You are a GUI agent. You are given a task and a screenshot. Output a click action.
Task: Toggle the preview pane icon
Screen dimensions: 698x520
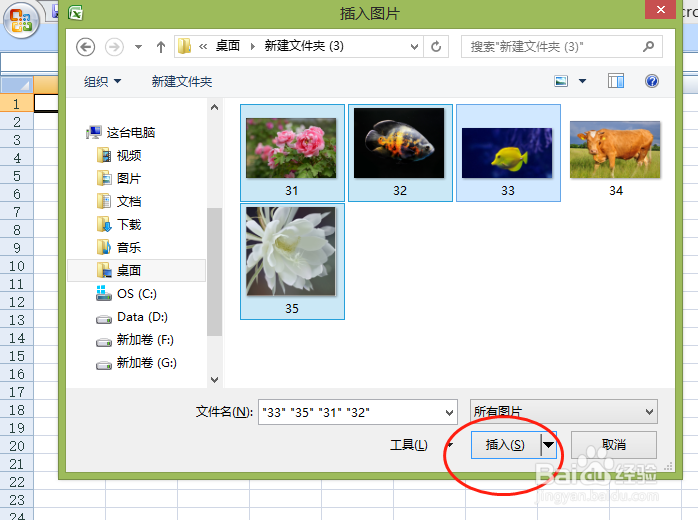point(616,81)
